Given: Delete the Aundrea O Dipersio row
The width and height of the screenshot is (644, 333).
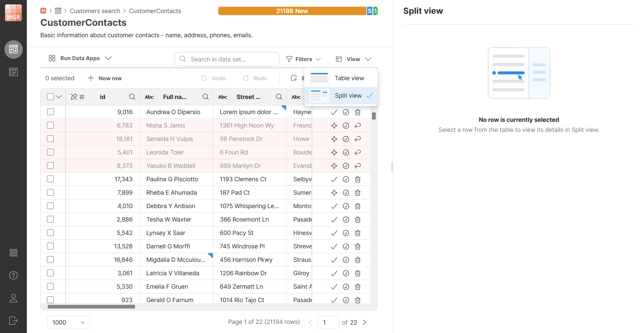Looking at the screenshot, I should (x=358, y=112).
